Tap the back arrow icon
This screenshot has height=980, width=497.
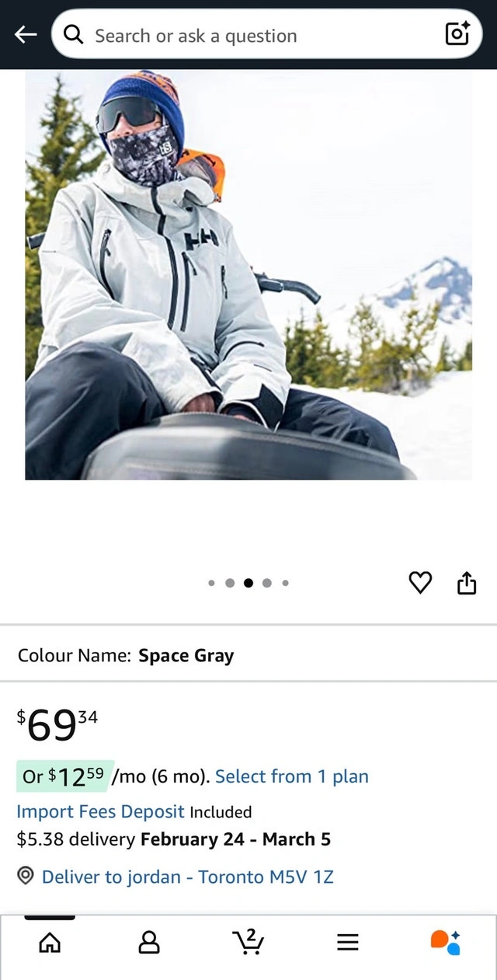click(x=26, y=34)
